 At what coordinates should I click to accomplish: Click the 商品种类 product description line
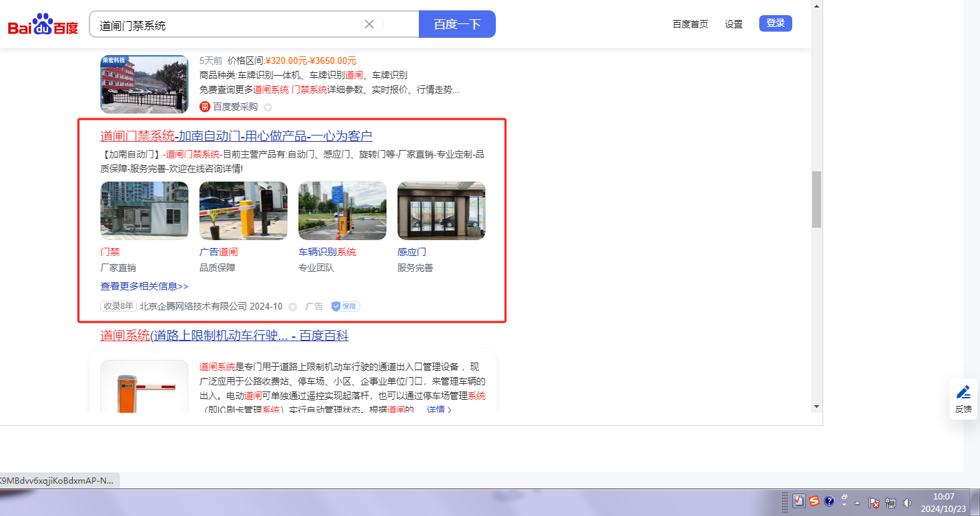click(303, 75)
